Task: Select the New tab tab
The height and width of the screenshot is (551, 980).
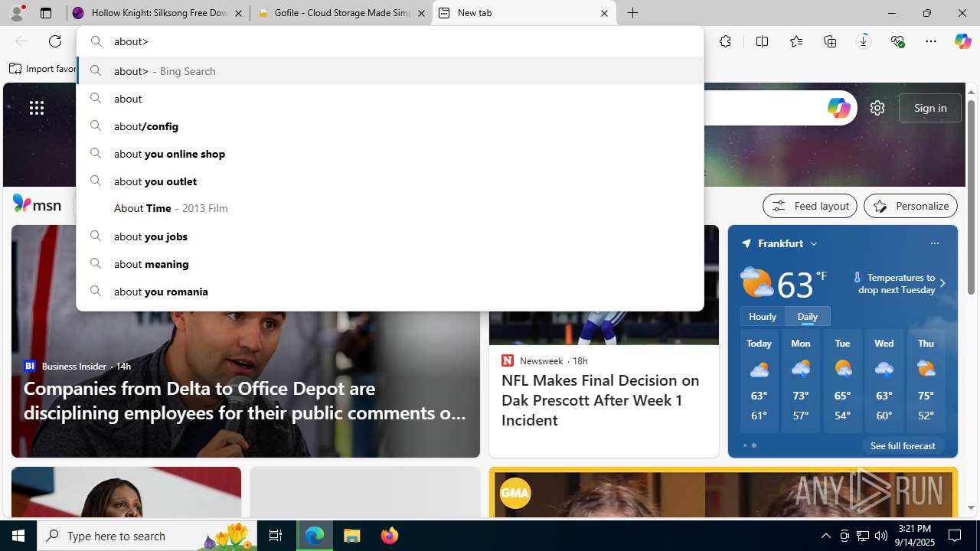Action: click(524, 13)
